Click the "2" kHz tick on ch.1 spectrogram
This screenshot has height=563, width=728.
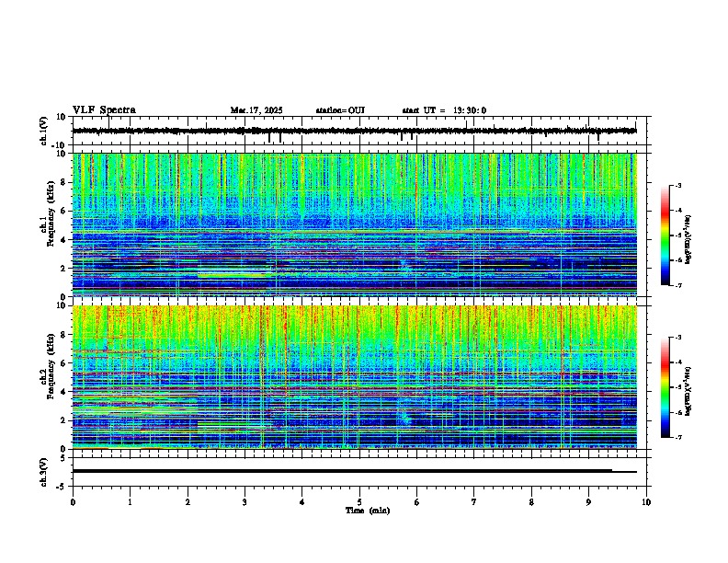click(x=64, y=269)
